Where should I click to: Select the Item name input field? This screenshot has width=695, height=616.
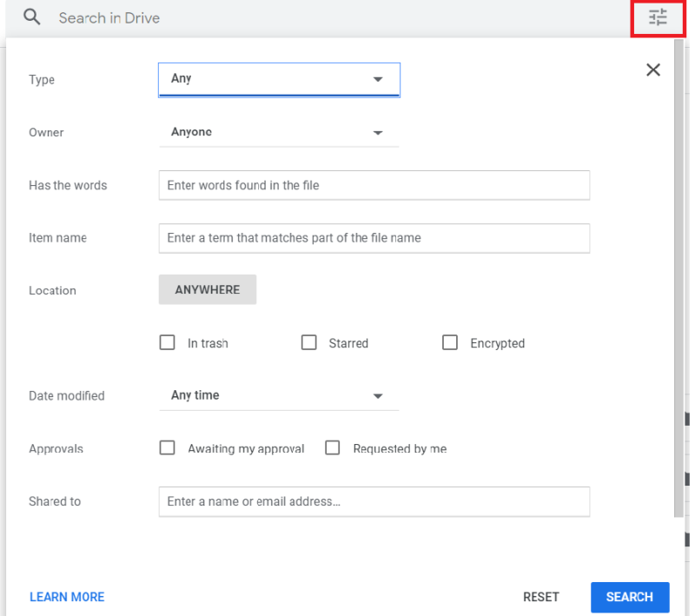pyautogui.click(x=374, y=238)
